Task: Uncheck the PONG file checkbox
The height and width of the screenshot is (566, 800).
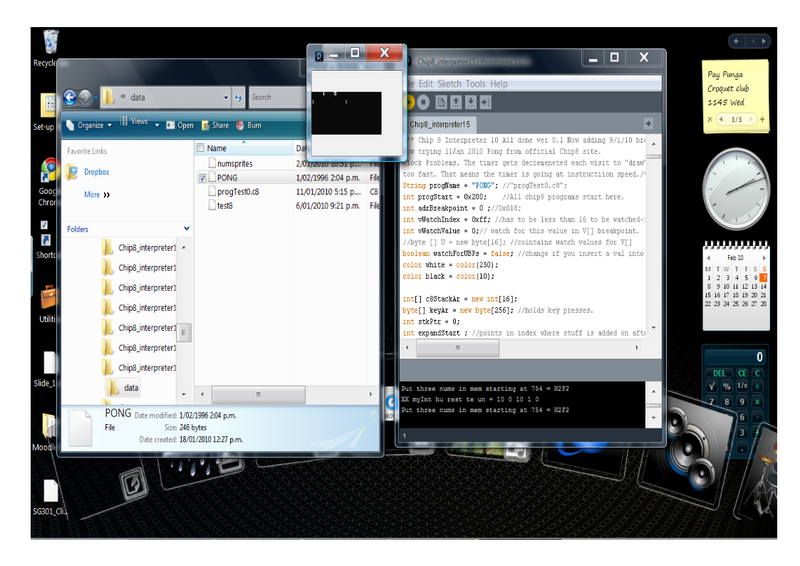Action: click(203, 178)
